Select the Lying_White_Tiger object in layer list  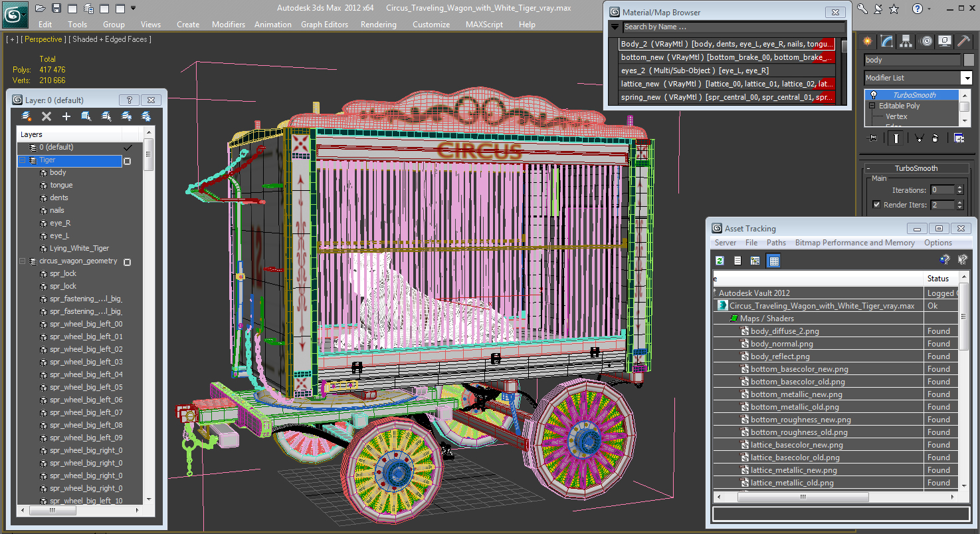tap(79, 248)
